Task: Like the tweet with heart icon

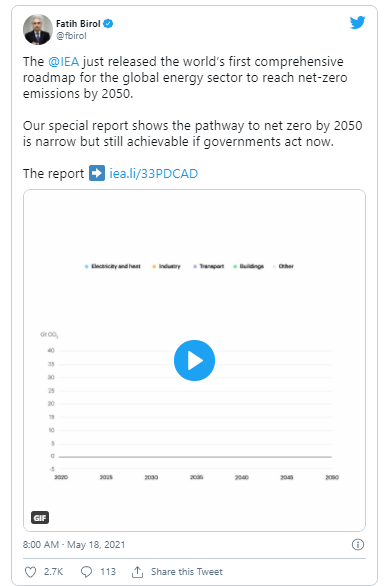Action: pos(30,572)
